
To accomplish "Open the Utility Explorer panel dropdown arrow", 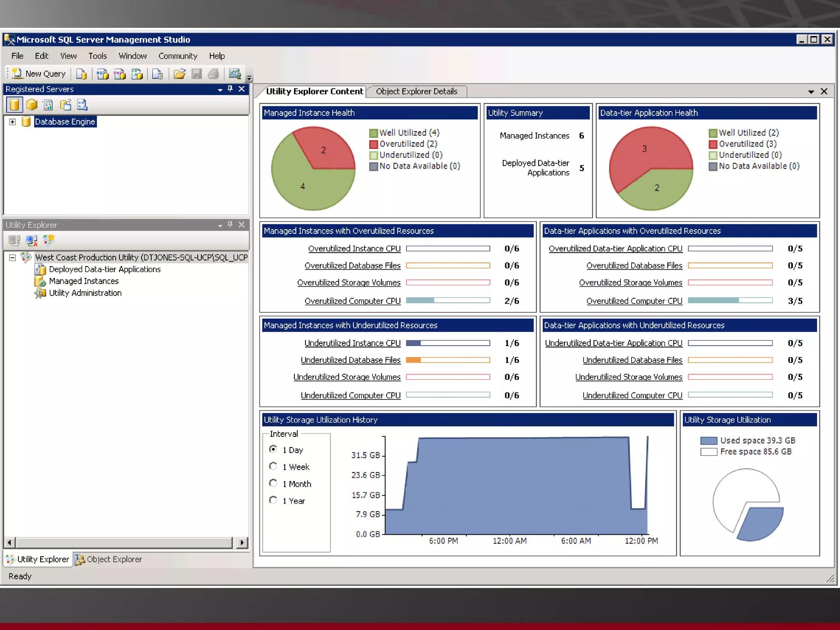I will tap(220, 225).
